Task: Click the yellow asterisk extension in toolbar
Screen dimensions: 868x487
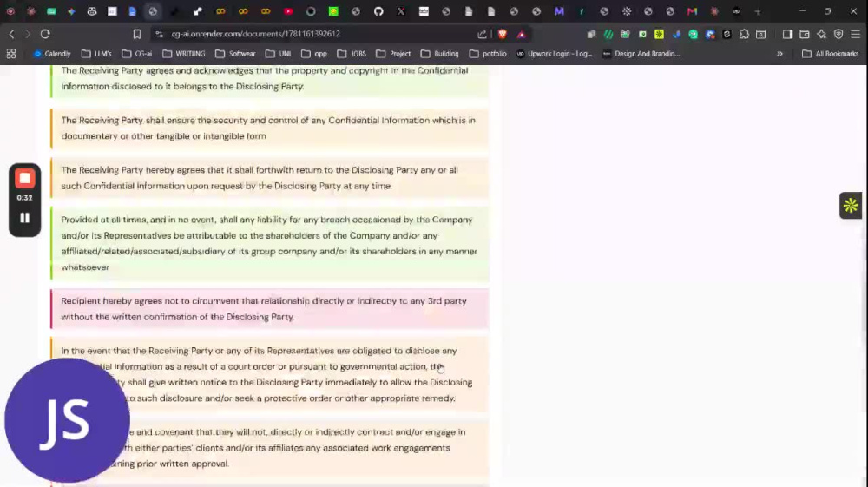Action: pyautogui.click(x=659, y=34)
